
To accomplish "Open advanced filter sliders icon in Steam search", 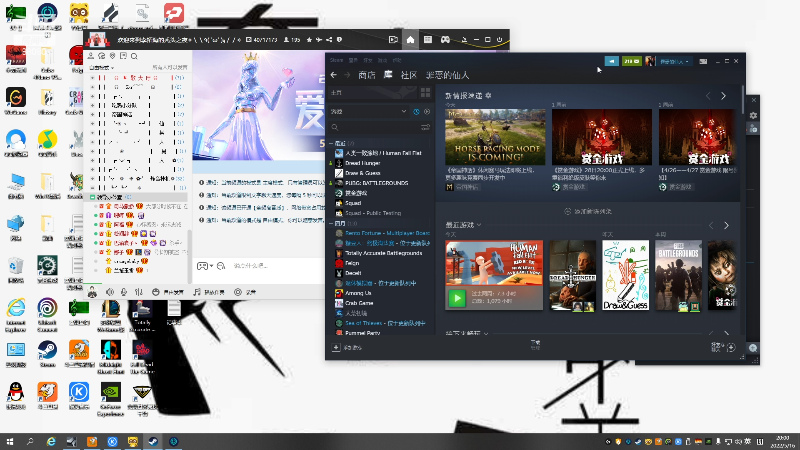I will 425,127.
